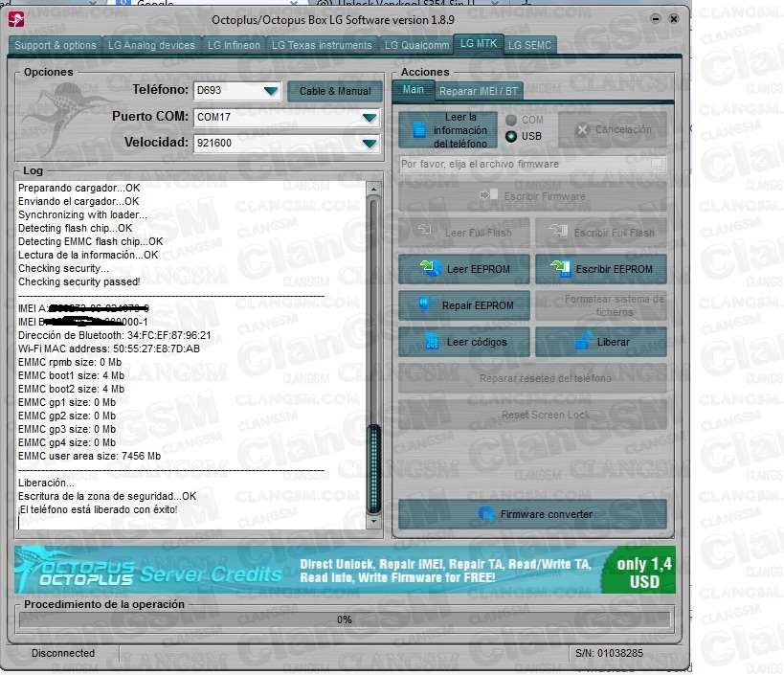The image size is (784, 675).
Task: Open the LG Infineon tab
Action: click(234, 46)
